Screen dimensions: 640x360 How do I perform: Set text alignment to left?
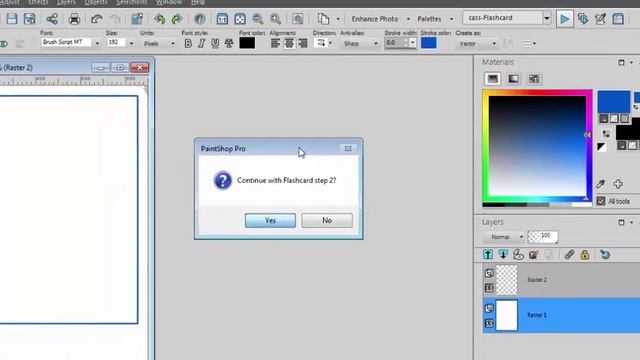[x=276, y=43]
